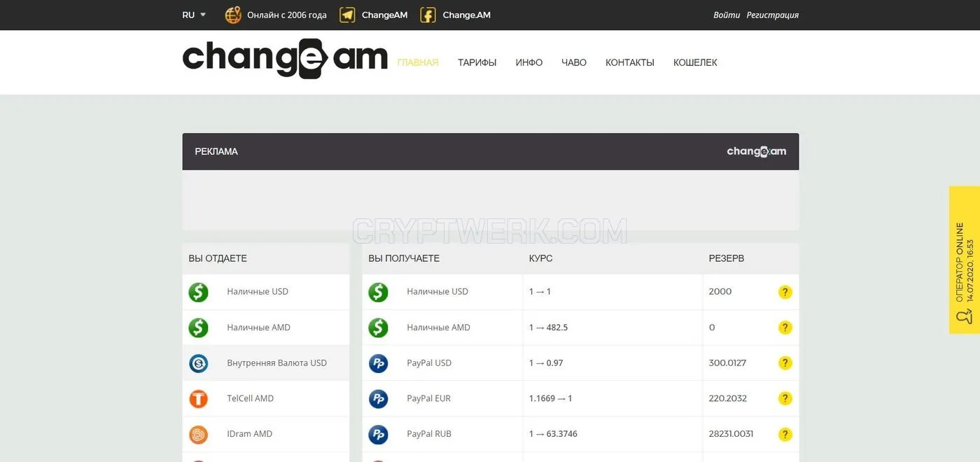Click the help icon for reserve 300.0127

(x=785, y=363)
